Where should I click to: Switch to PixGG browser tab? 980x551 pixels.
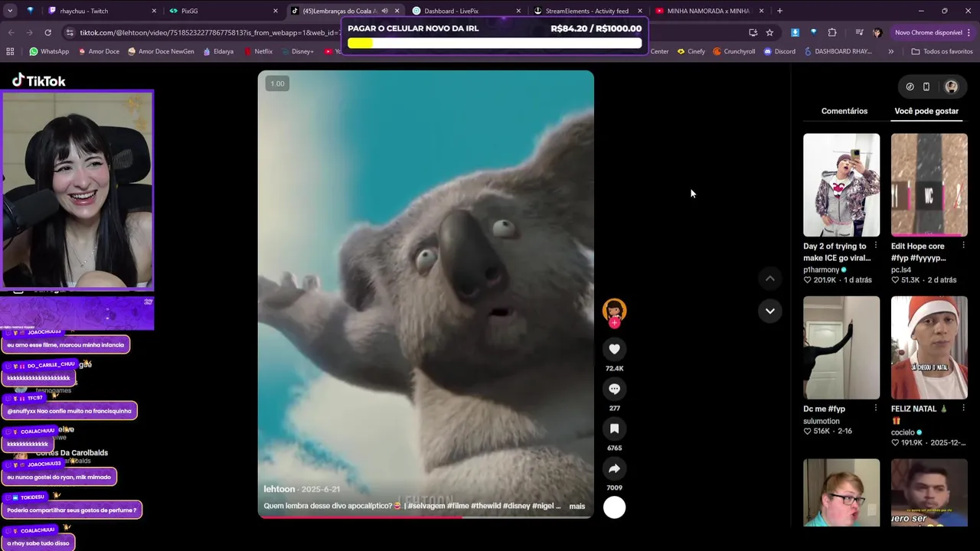[222, 11]
